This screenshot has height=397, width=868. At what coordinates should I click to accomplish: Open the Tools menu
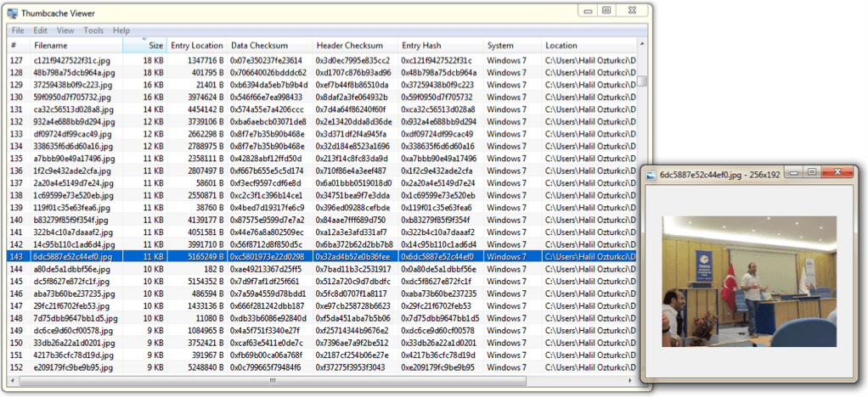coord(93,31)
